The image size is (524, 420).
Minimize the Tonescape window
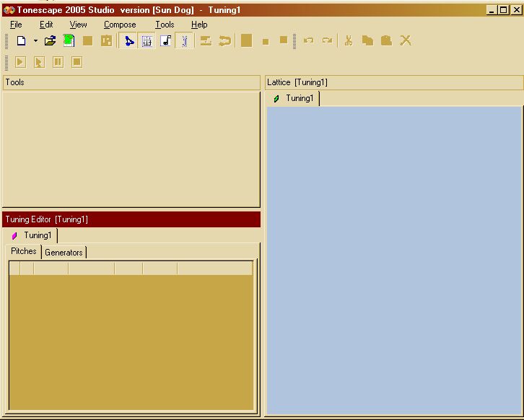click(x=491, y=10)
